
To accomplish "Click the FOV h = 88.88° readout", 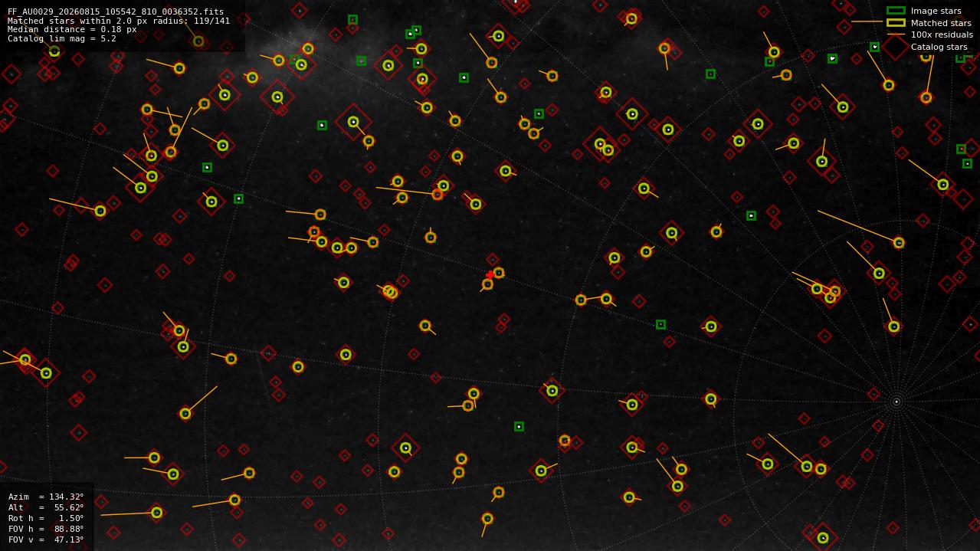I will tap(46, 529).
